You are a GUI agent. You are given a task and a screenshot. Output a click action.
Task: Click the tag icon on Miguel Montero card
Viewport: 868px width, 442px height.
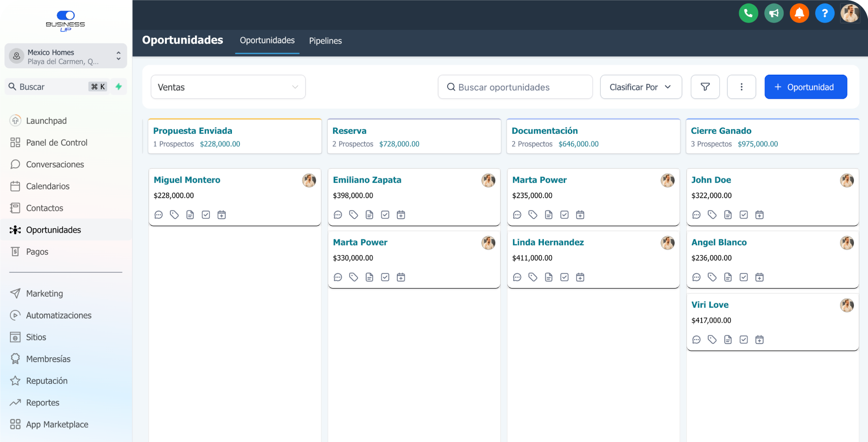pos(174,215)
